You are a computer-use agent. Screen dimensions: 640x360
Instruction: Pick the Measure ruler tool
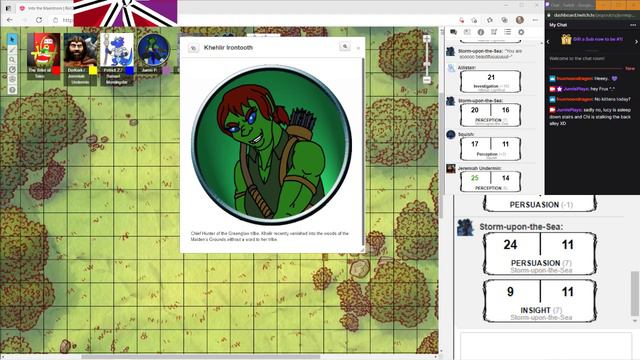(12, 70)
